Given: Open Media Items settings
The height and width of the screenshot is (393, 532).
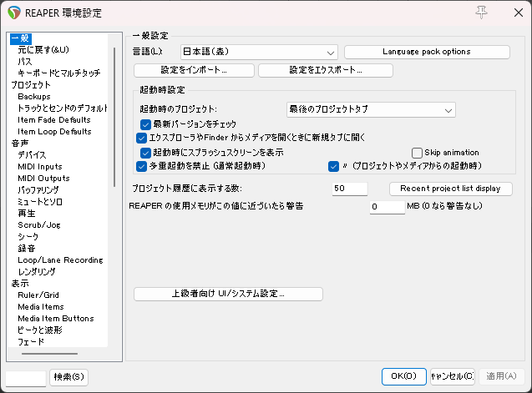Looking at the screenshot, I should pos(41,307).
